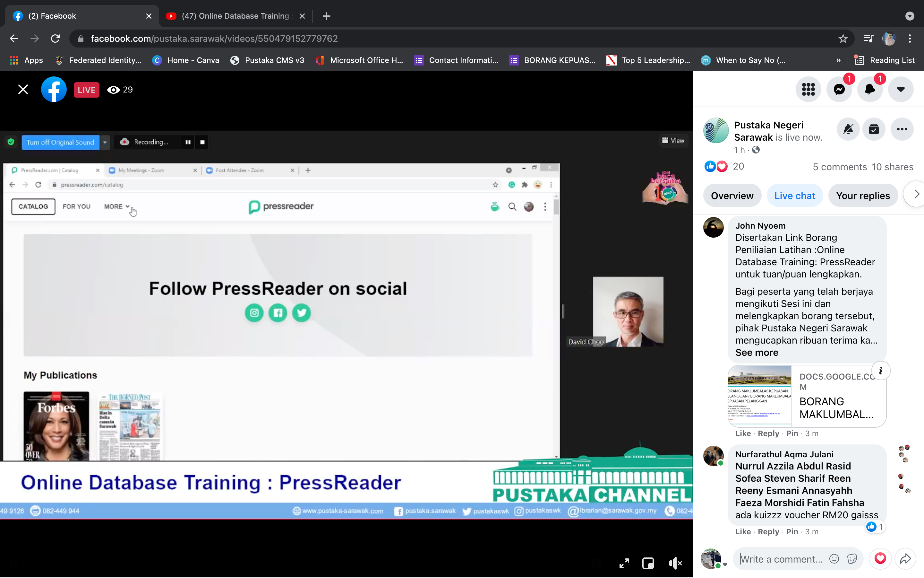Open the Reading List

[884, 60]
